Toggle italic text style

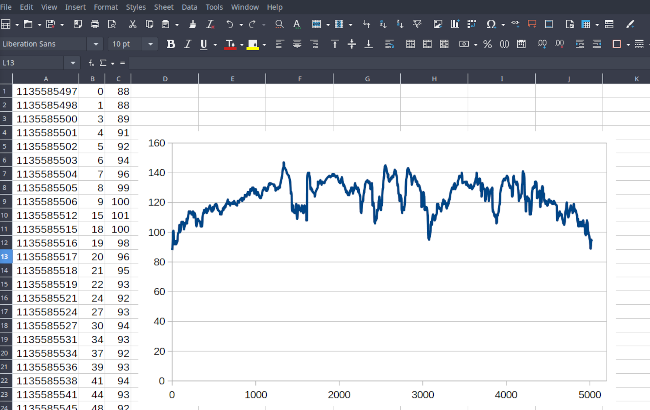point(187,44)
